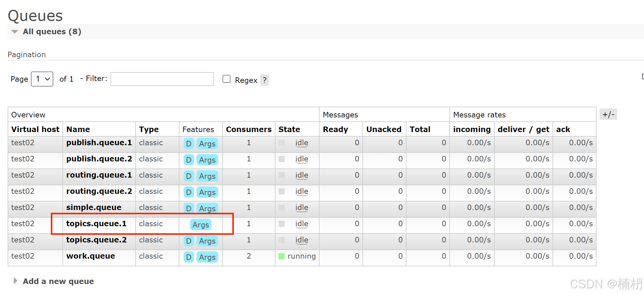Open the work.queue queue details
Image resolution: width=644 pixels, height=295 pixels.
tap(90, 256)
